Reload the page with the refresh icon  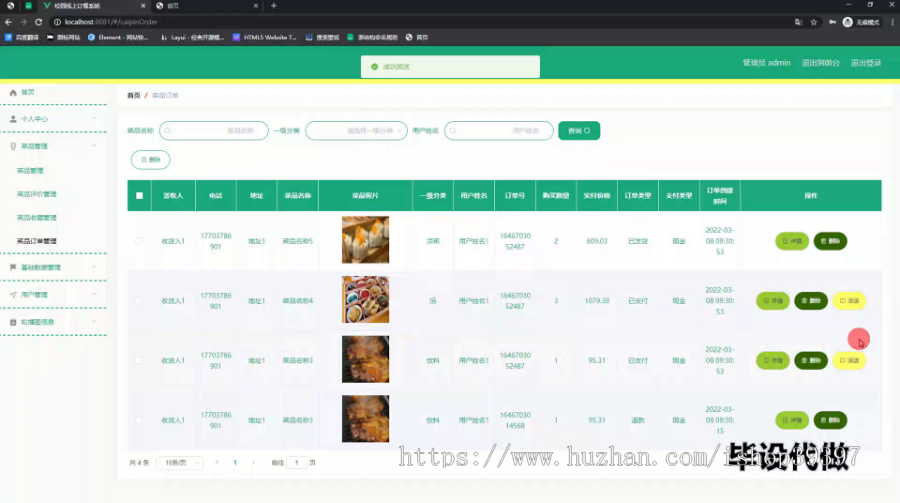point(38,22)
